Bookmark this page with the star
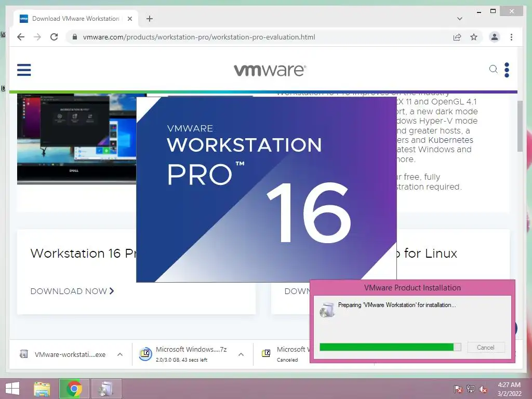Image resolution: width=532 pixels, height=399 pixels. pyautogui.click(x=474, y=37)
